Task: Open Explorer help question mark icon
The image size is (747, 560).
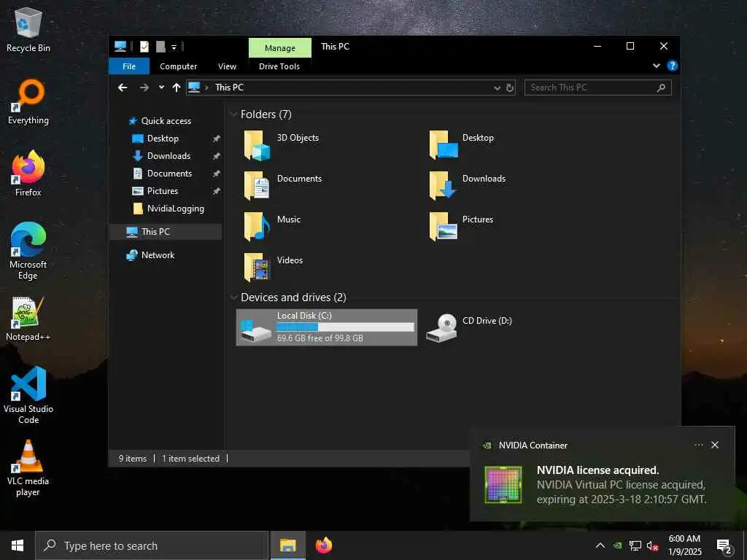Action: pos(672,66)
